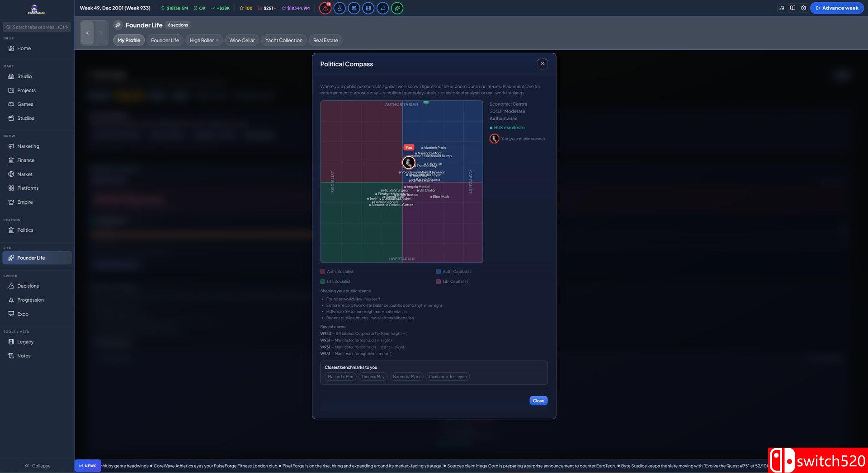Click the search tabs or areas field
The height and width of the screenshot is (473, 868).
coord(37,27)
